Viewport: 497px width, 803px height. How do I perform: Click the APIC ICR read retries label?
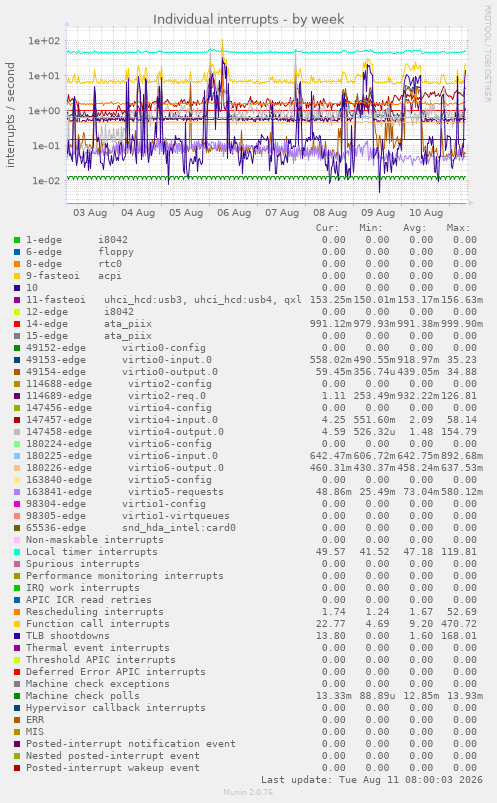tap(89, 600)
